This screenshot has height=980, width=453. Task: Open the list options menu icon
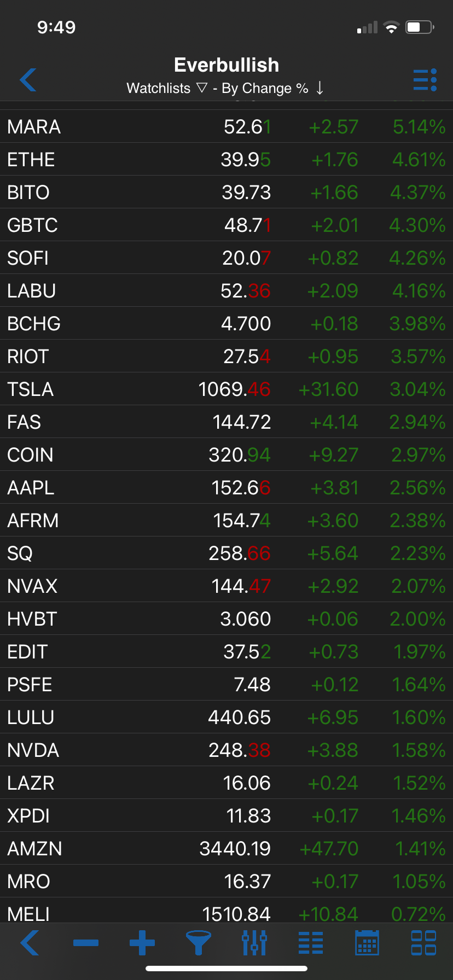point(425,80)
